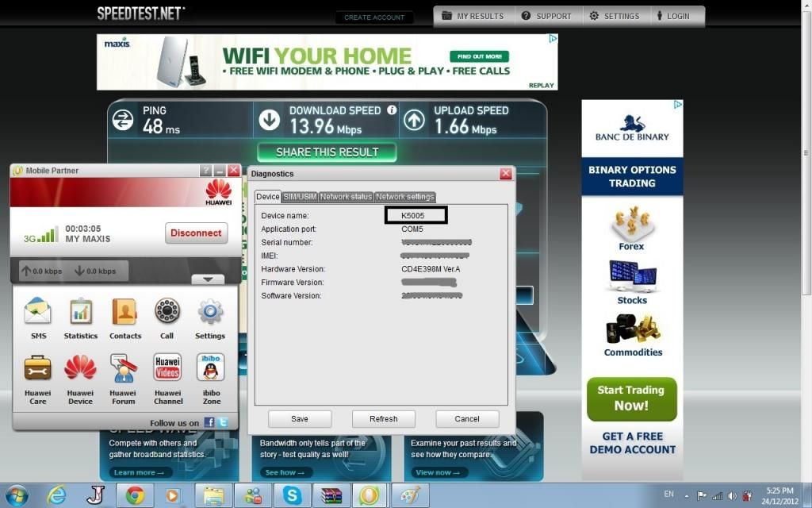This screenshot has height=508, width=812.
Task: Click Refresh in the Diagnostics dialog
Action: click(383, 419)
